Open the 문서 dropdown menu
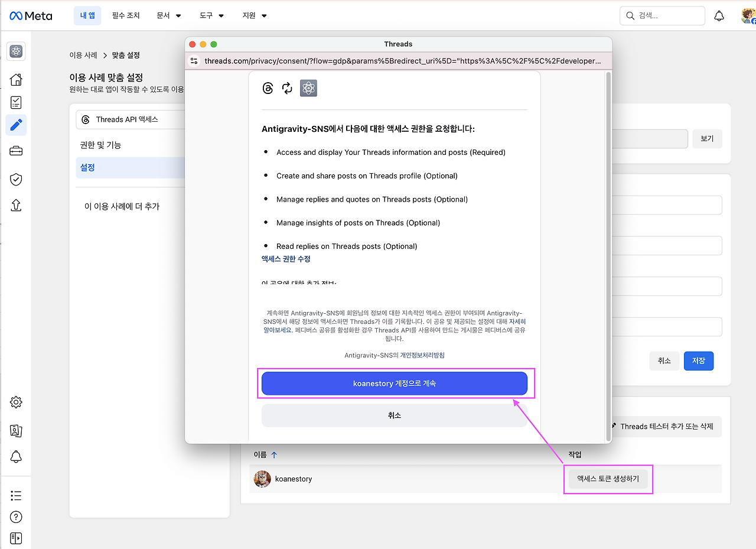756x549 pixels. (169, 16)
